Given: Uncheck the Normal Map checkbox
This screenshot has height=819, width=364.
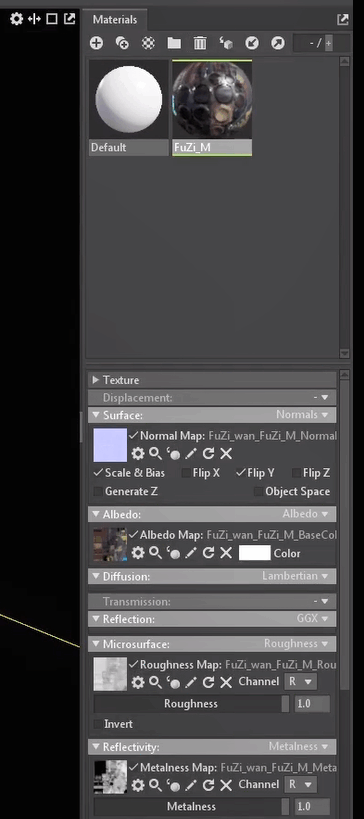Looking at the screenshot, I should pos(134,435).
